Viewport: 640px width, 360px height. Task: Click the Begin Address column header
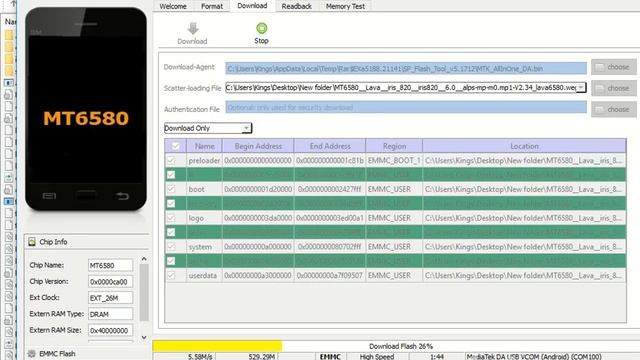click(x=258, y=146)
